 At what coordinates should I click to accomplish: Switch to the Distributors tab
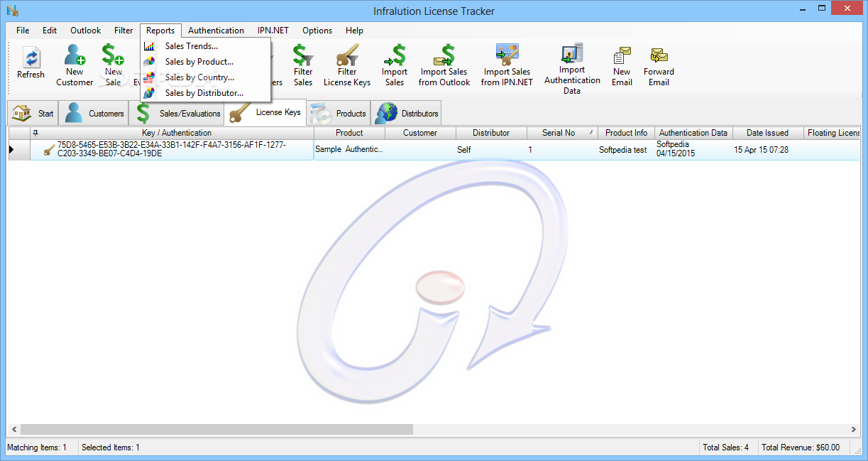point(407,114)
